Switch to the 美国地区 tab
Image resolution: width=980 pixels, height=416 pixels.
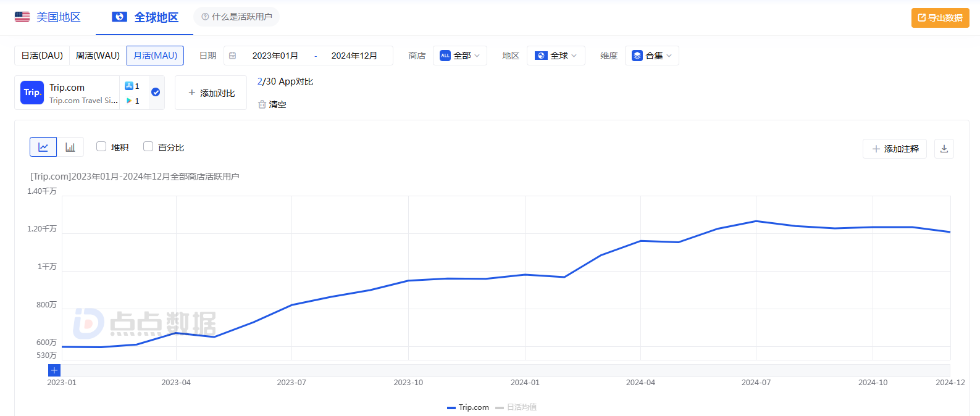coord(48,17)
